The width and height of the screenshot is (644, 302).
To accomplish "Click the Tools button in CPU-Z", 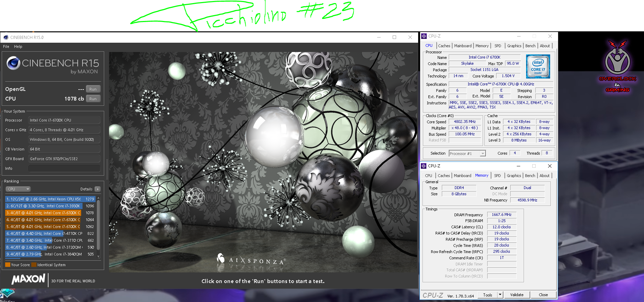I will (x=488, y=295).
